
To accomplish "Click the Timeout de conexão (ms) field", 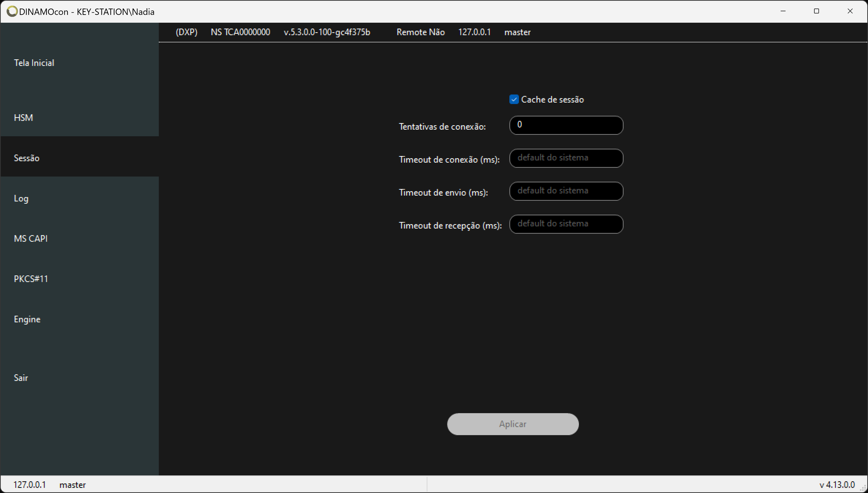I will (x=566, y=158).
